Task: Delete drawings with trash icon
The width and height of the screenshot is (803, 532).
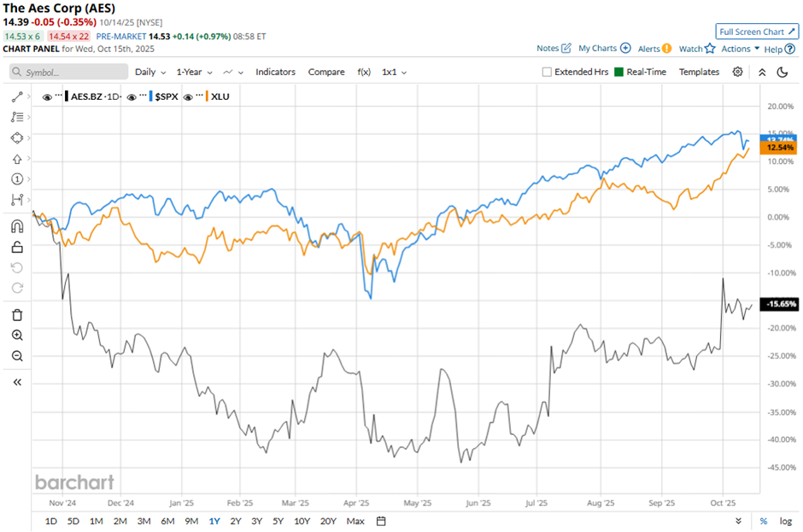Action: 17,315
